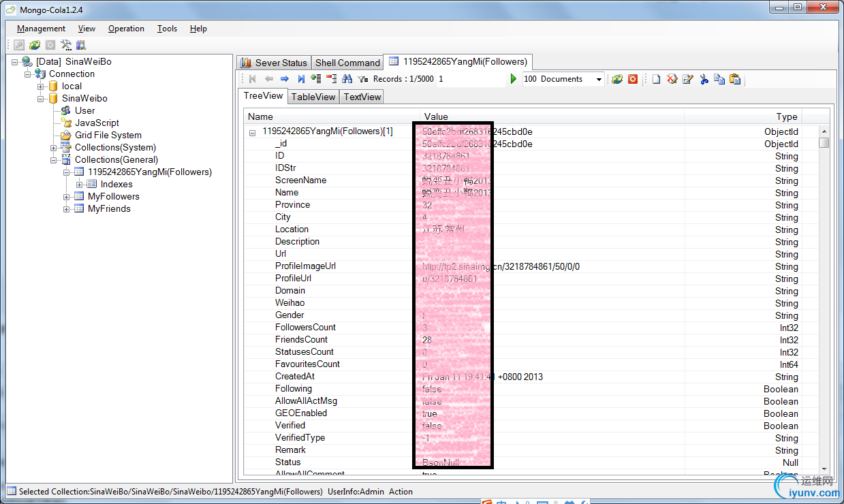Collapse the 1195242865YangMi(Followers)[1] document row
This screenshot has height=504, width=844.
[252, 132]
